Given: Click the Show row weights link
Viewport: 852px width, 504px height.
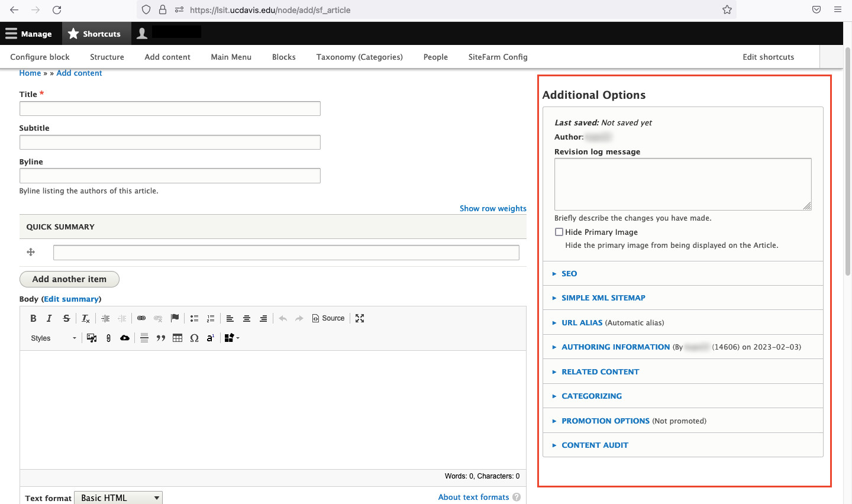Looking at the screenshot, I should click(x=493, y=208).
